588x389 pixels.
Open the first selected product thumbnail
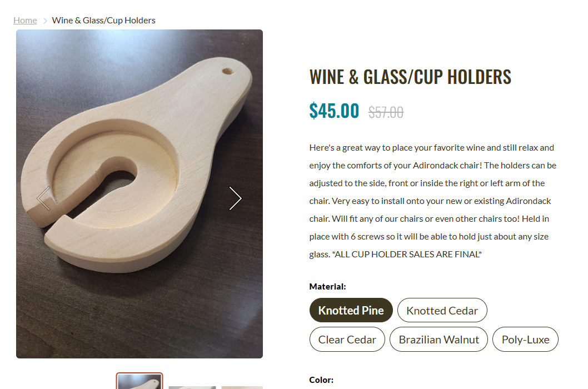(x=139, y=382)
